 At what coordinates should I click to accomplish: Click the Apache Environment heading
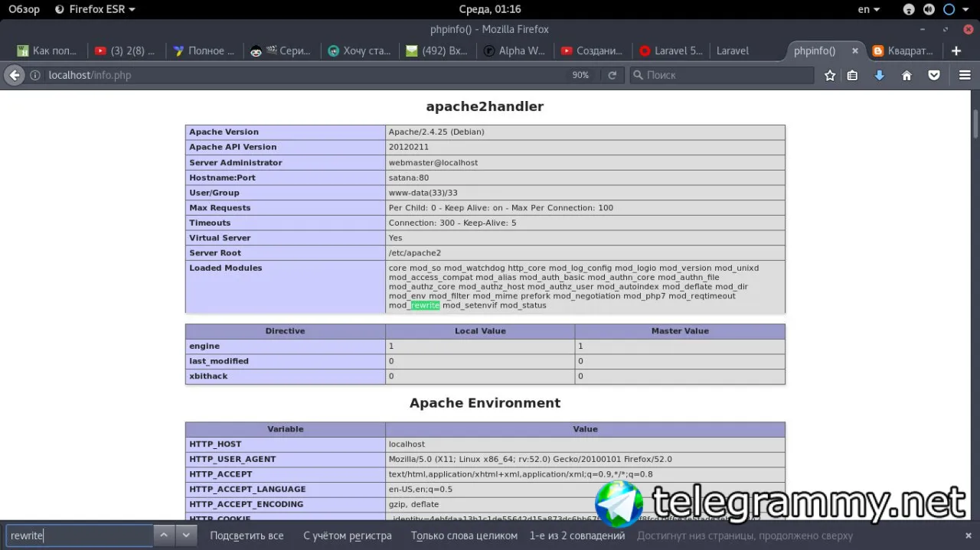coord(485,403)
